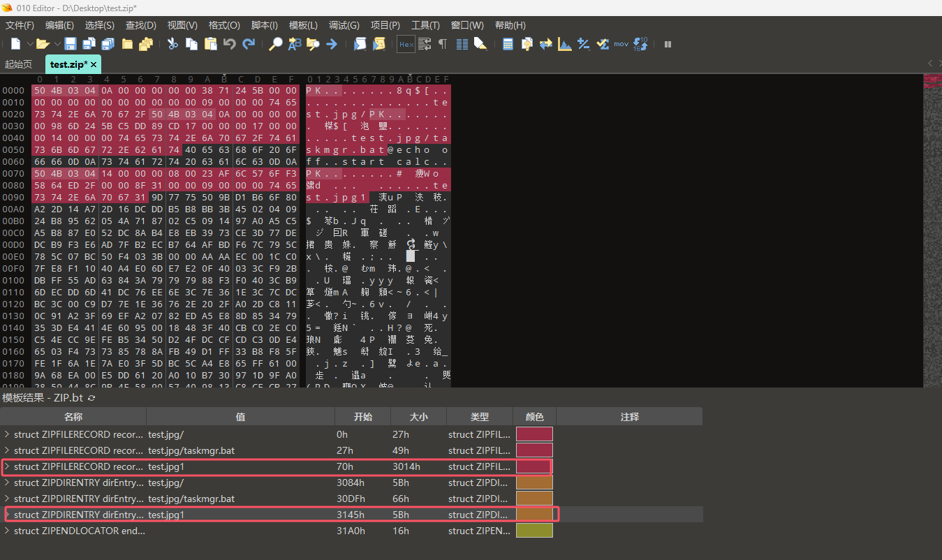Switch to the 起始页 tab
This screenshot has width=942, height=560.
pyautogui.click(x=18, y=64)
